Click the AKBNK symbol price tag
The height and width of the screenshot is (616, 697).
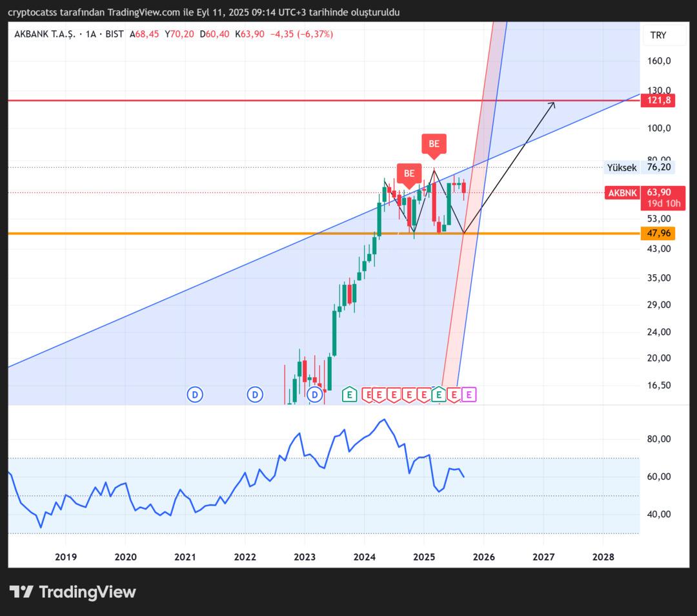pos(622,192)
